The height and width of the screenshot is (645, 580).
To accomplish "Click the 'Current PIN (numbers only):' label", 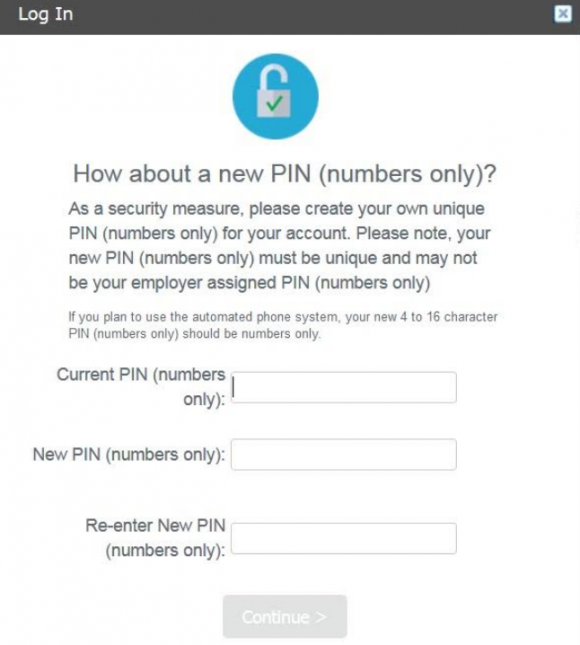I will click(x=141, y=387).
